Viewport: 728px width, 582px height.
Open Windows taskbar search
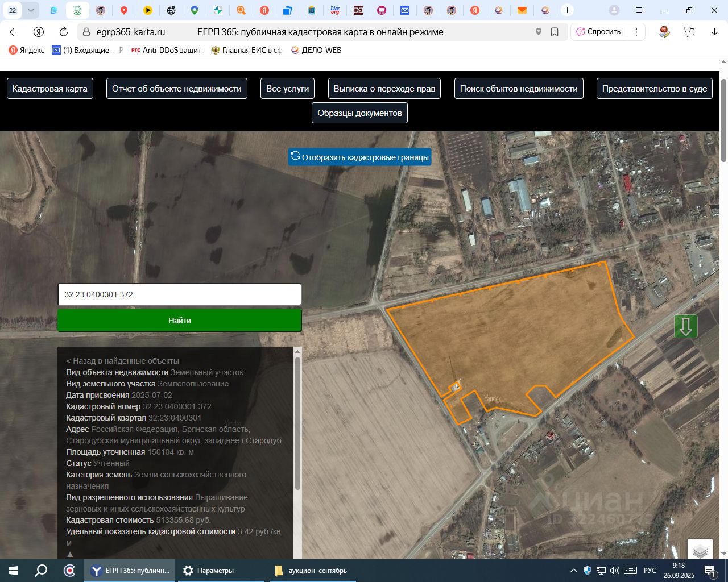41,571
